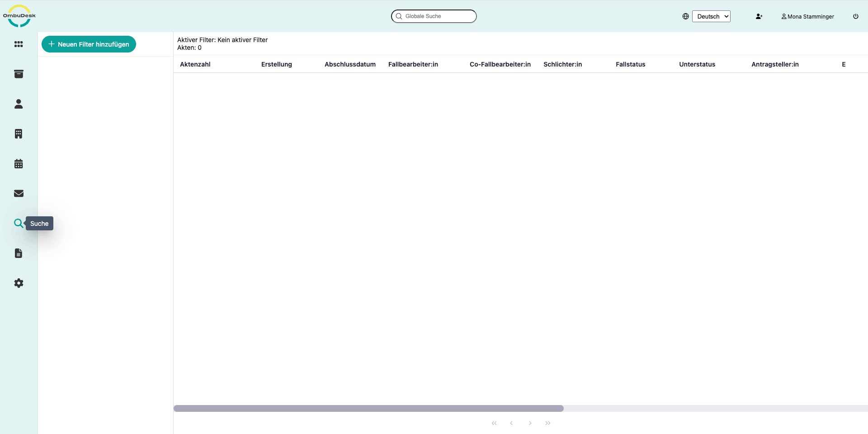Click the add user icon in header
This screenshot has height=434, width=868.
tap(759, 16)
